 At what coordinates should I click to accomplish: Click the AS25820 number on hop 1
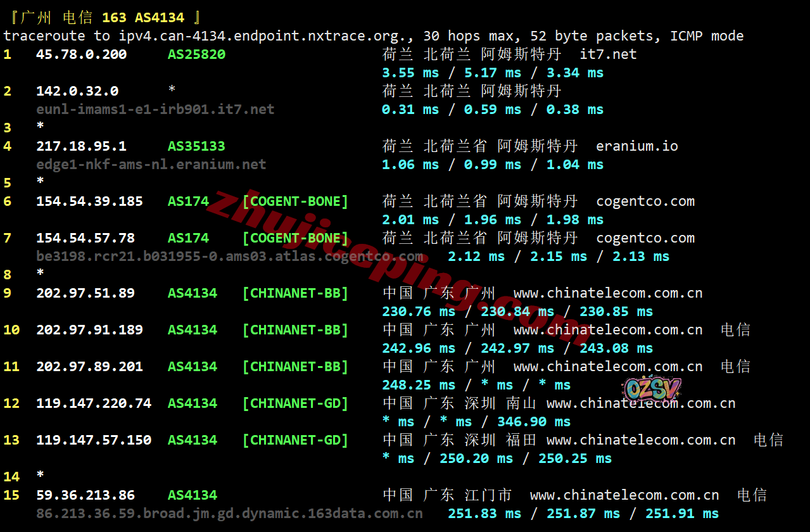click(x=196, y=54)
